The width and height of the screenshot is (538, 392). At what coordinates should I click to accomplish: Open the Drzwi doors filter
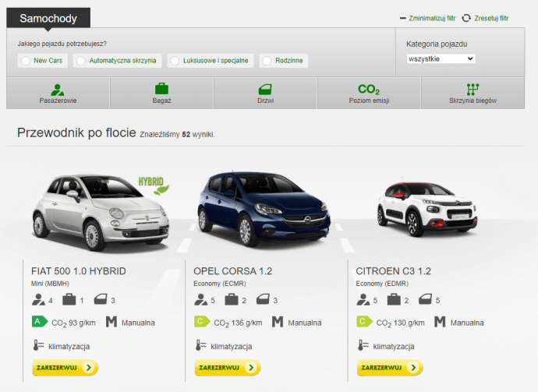(266, 93)
